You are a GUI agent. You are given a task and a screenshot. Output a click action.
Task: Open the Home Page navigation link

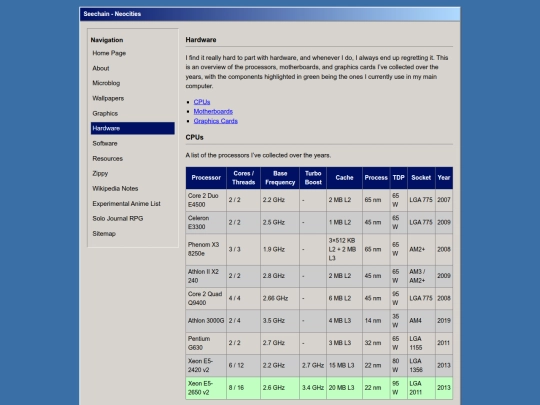tap(133, 53)
